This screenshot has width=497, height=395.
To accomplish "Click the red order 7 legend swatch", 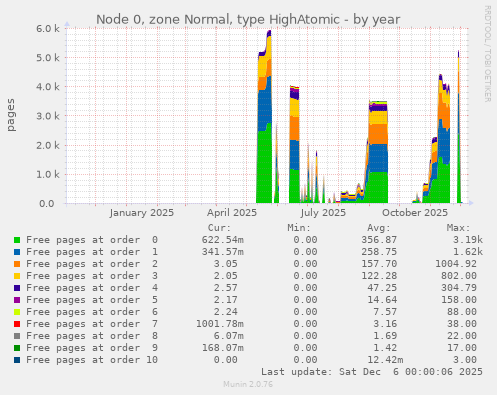I will click(x=17, y=324).
